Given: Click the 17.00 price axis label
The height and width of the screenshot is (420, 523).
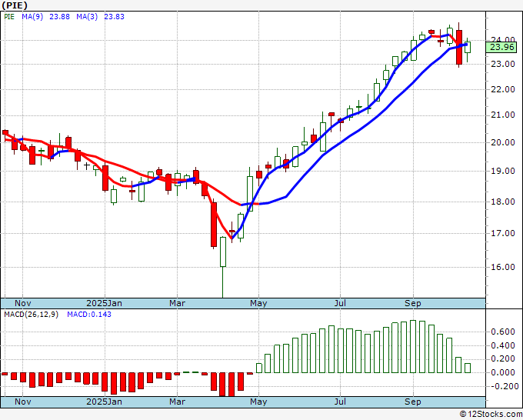Looking at the screenshot, I should (502, 233).
